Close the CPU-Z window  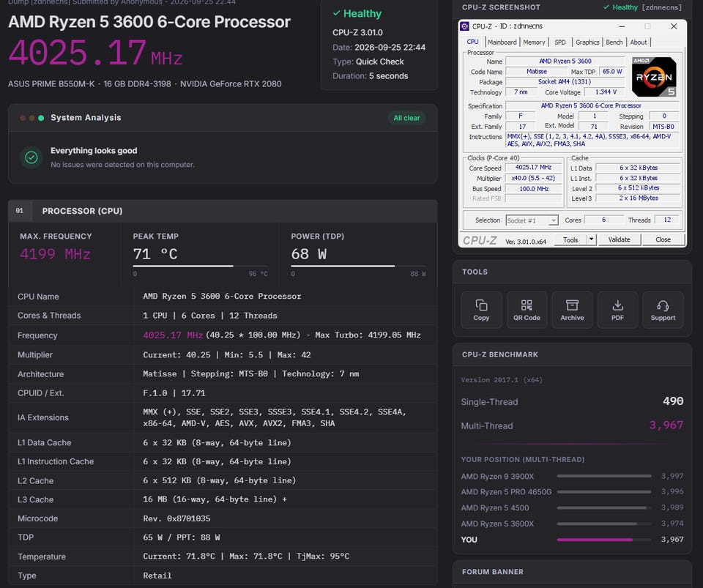coord(674,26)
